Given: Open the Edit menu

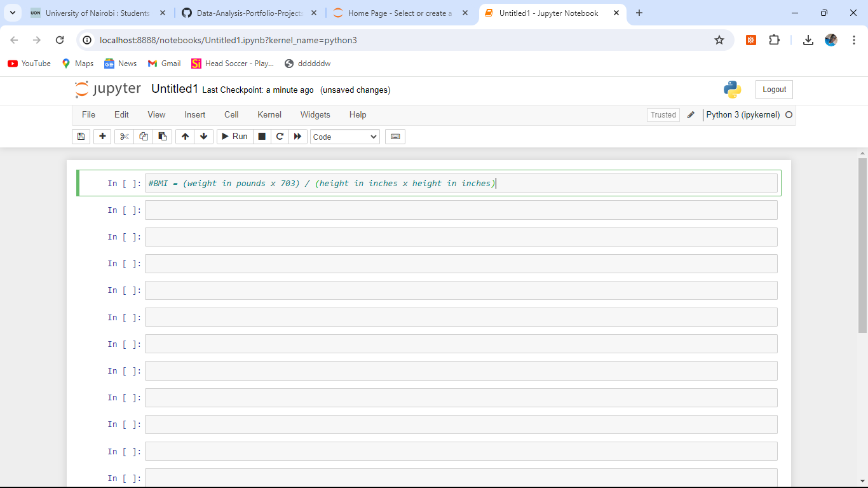Looking at the screenshot, I should pos(121,115).
